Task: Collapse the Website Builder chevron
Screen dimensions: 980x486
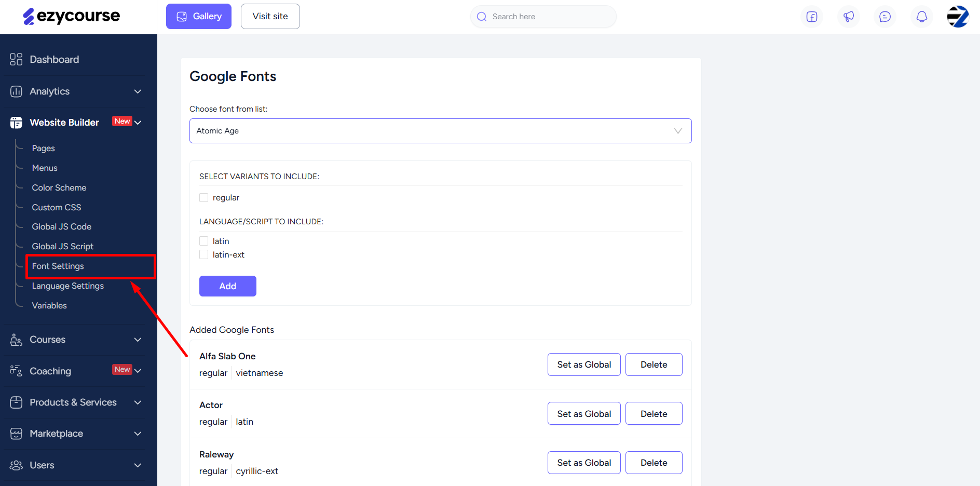Action: pos(138,123)
